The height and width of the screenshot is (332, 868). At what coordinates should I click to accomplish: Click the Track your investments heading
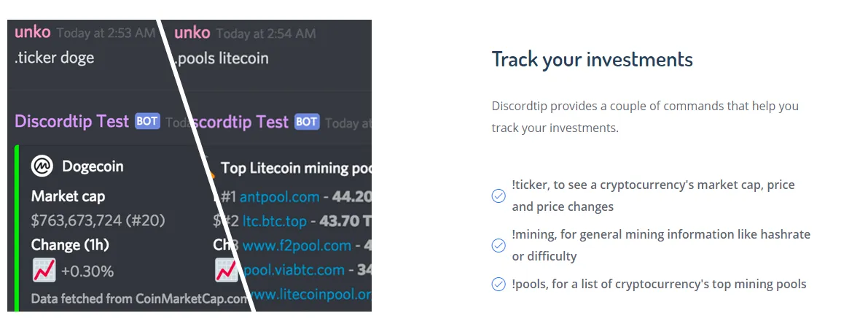(593, 59)
